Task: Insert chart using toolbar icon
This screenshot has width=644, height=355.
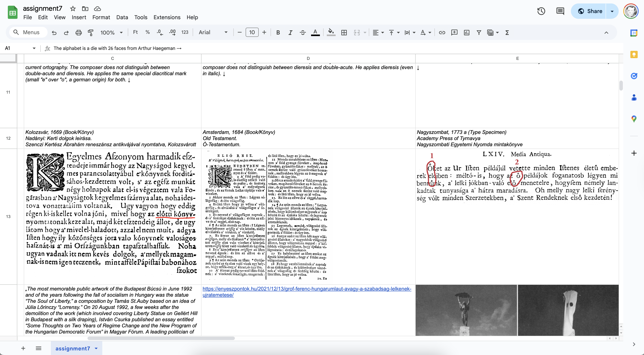Action: pos(466,32)
